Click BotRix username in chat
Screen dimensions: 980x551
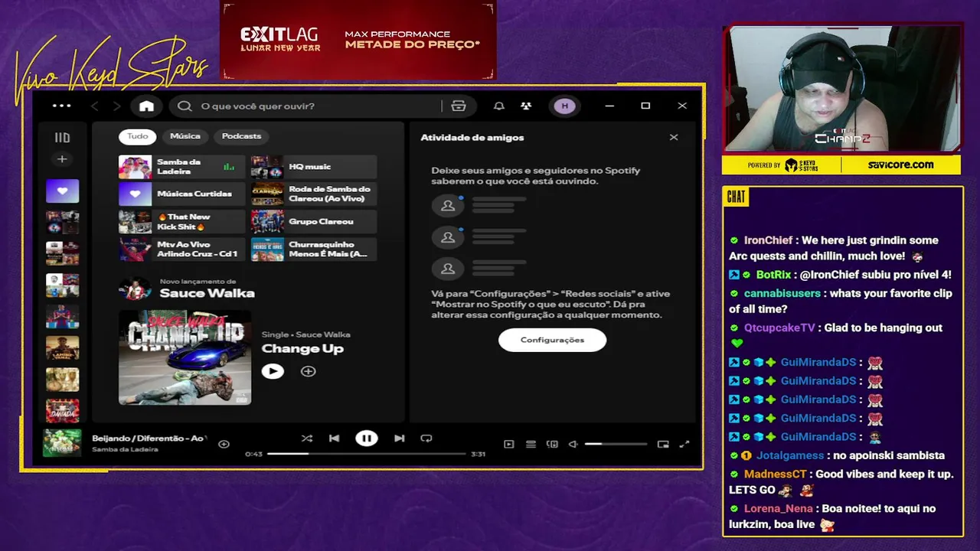(773, 275)
